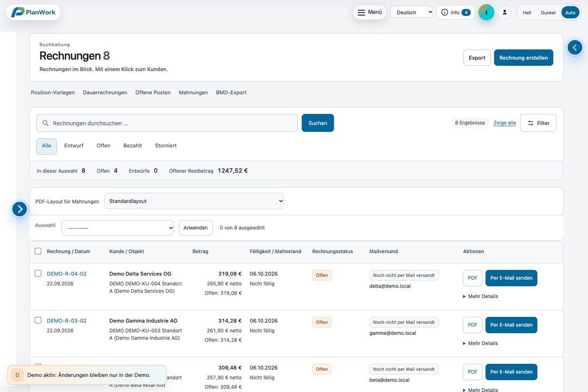Switch to the Entwurf tab

click(x=73, y=146)
